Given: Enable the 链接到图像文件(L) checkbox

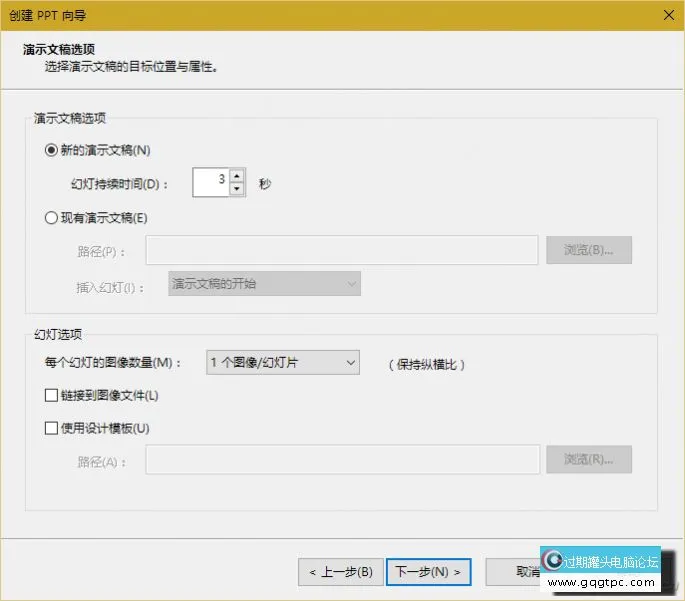Looking at the screenshot, I should point(52,395).
